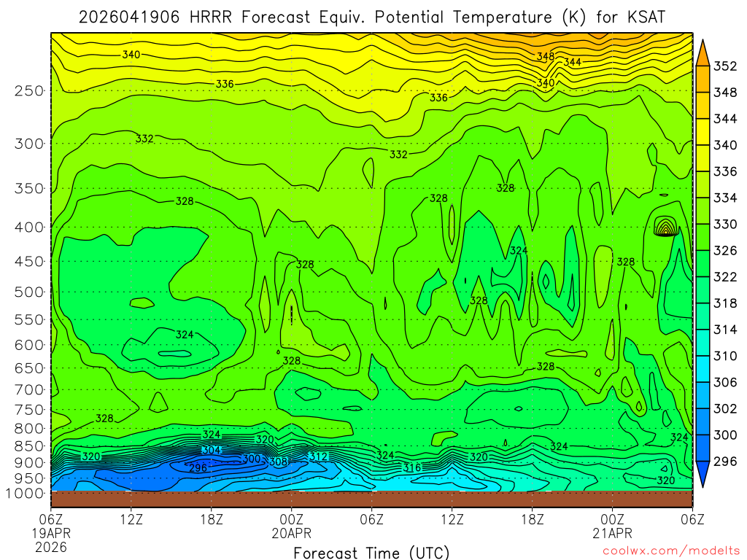Click the 900 pressure axis label
This screenshot has width=747, height=560.
29,462
